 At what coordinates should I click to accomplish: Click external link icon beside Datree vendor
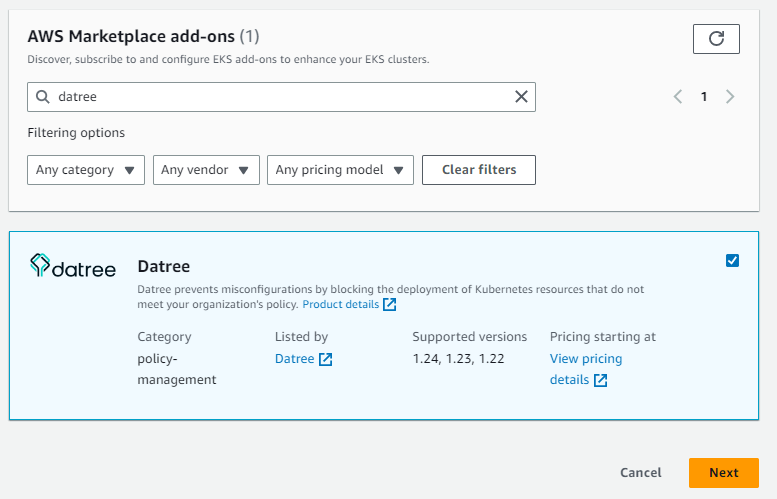[326, 359]
